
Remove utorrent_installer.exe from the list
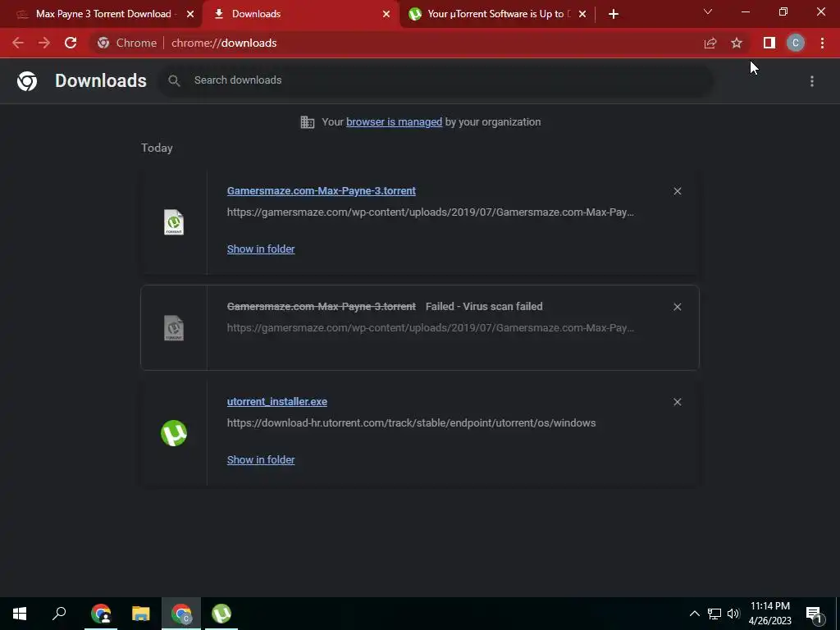[677, 402]
